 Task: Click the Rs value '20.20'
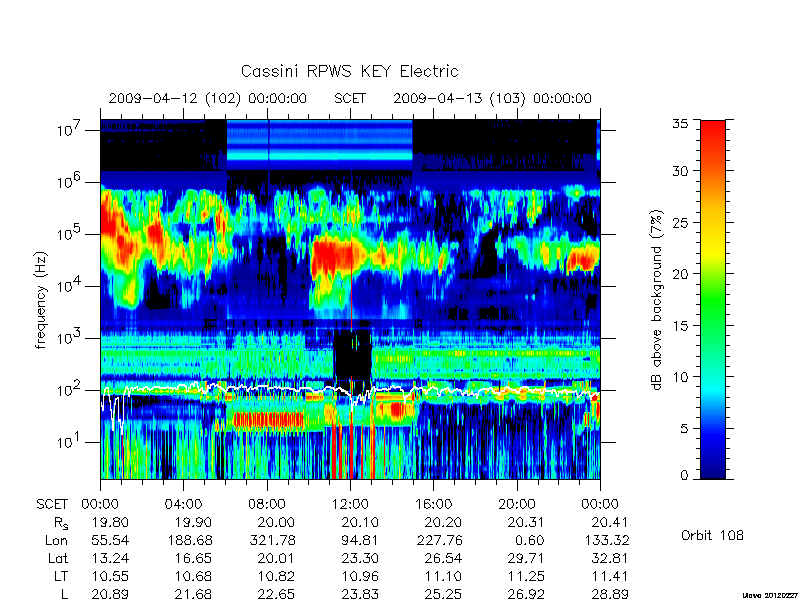point(443,522)
